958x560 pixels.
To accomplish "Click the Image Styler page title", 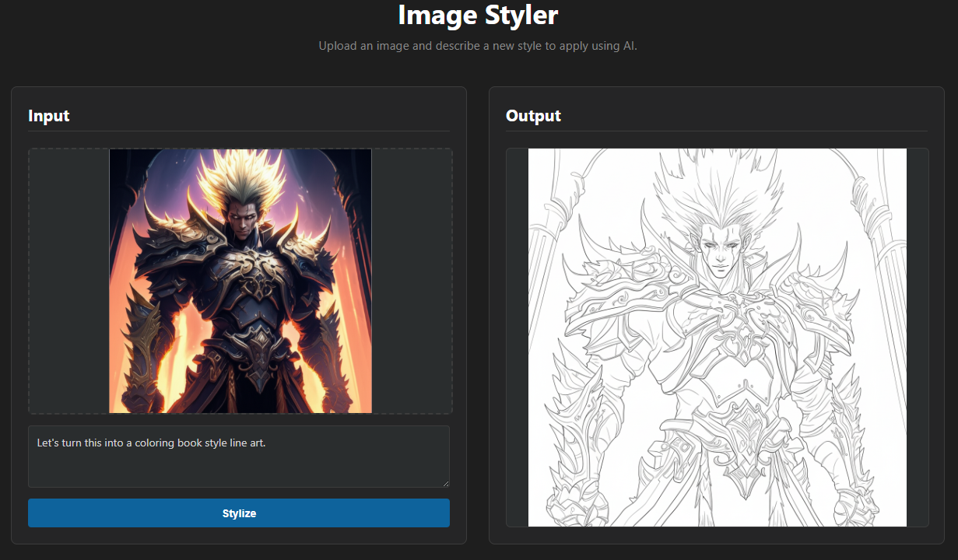I will click(x=478, y=15).
